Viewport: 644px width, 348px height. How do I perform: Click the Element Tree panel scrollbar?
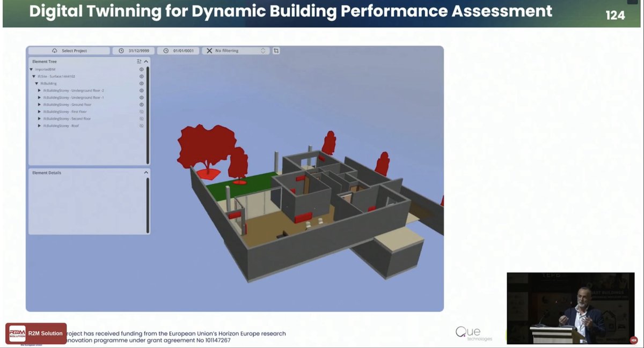[x=148, y=115]
